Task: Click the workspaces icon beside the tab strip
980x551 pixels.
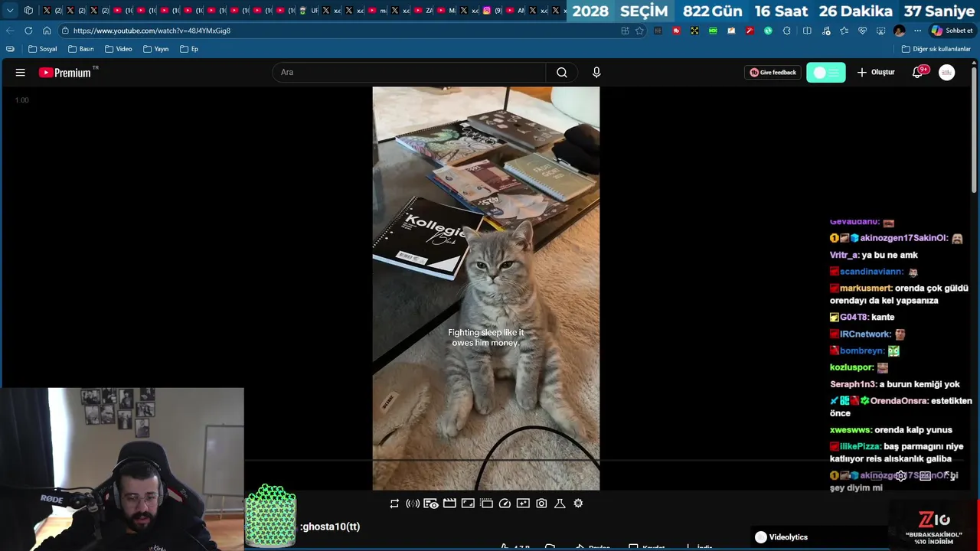Action: click(x=28, y=11)
